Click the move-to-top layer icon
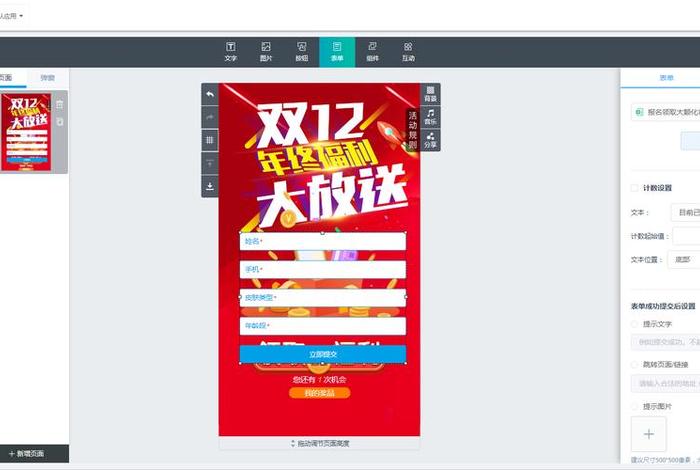This screenshot has height=470, width=700. coord(210,163)
